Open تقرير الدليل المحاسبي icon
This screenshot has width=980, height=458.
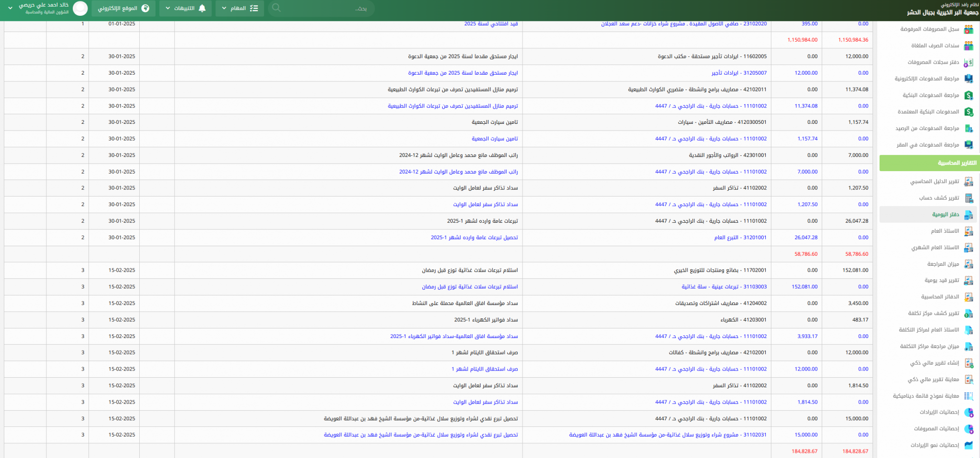969,182
